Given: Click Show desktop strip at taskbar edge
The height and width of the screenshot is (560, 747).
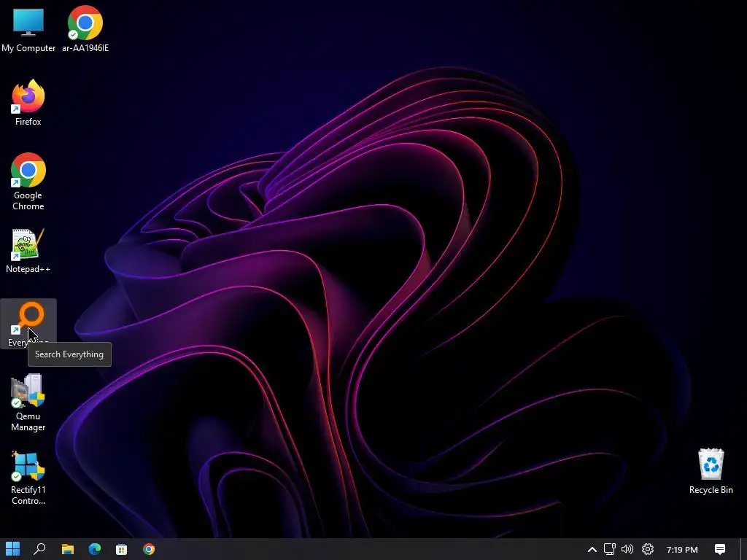Looking at the screenshot, I should (743, 550).
